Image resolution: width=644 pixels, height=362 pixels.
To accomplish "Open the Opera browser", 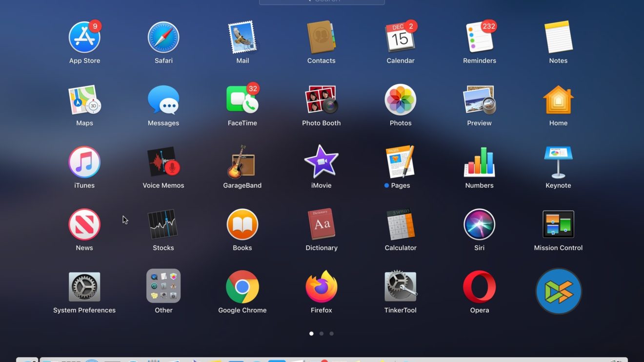I will pyautogui.click(x=480, y=287).
